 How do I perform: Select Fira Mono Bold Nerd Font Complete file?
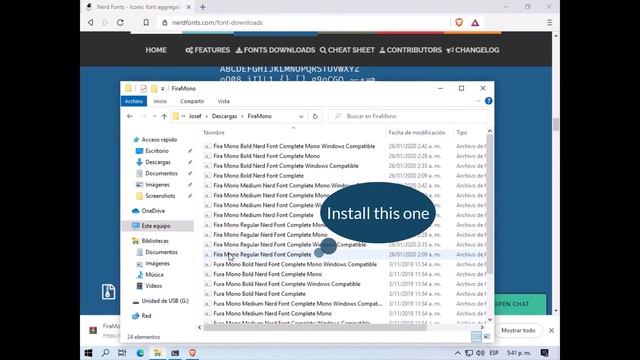coord(258,176)
